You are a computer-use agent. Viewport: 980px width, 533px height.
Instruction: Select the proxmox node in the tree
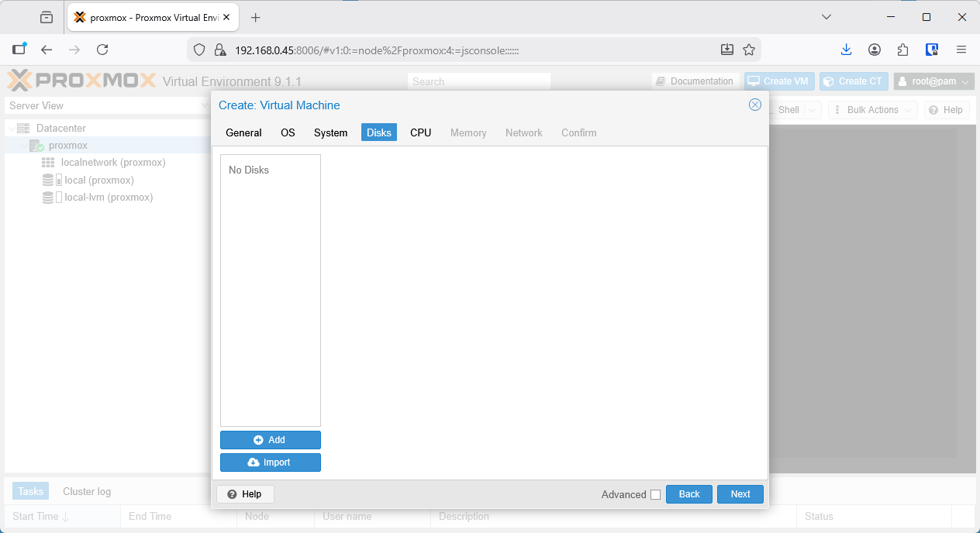(68, 145)
